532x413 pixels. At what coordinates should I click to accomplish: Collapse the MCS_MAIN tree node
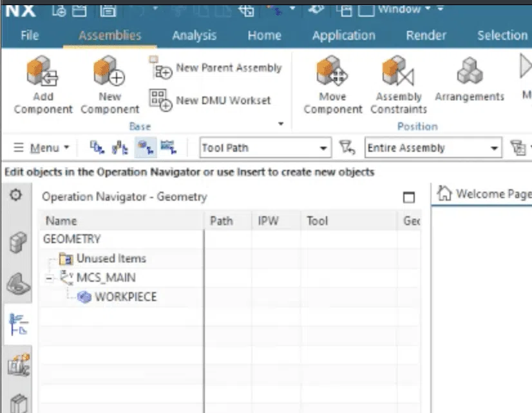49,278
